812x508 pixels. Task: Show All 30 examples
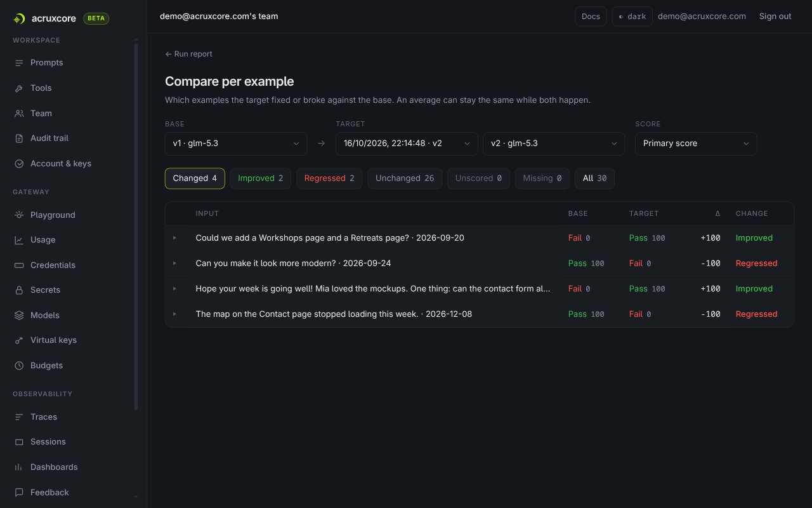click(594, 178)
